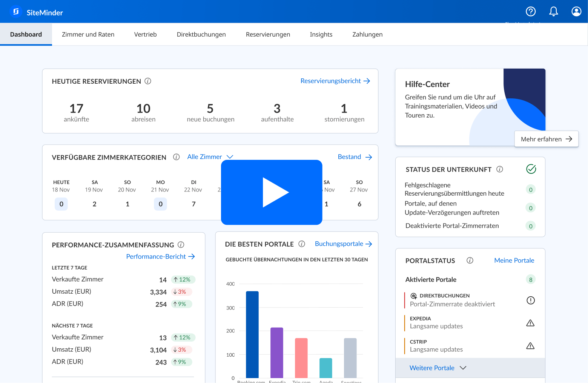Click info icon next to Status der Unterkunft
This screenshot has height=383, width=588.
500,169
